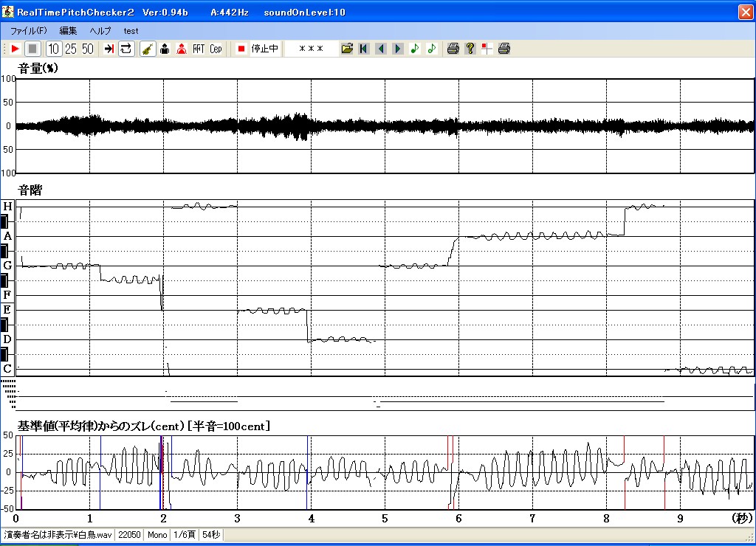Click the *** note display field
The width and height of the screenshot is (756, 546).
[311, 49]
